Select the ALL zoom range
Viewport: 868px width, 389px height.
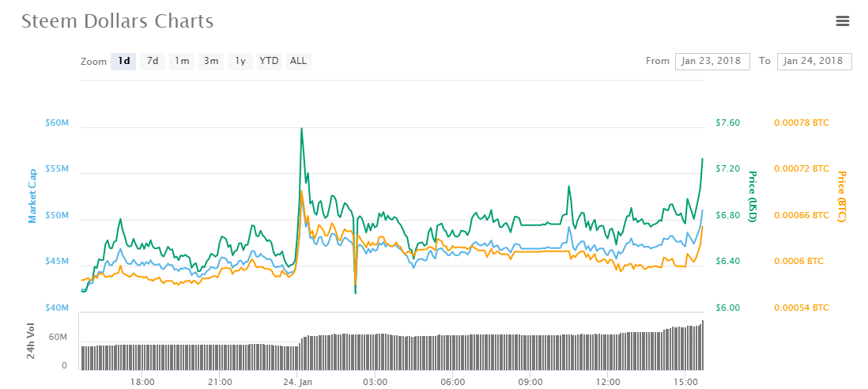coord(298,61)
